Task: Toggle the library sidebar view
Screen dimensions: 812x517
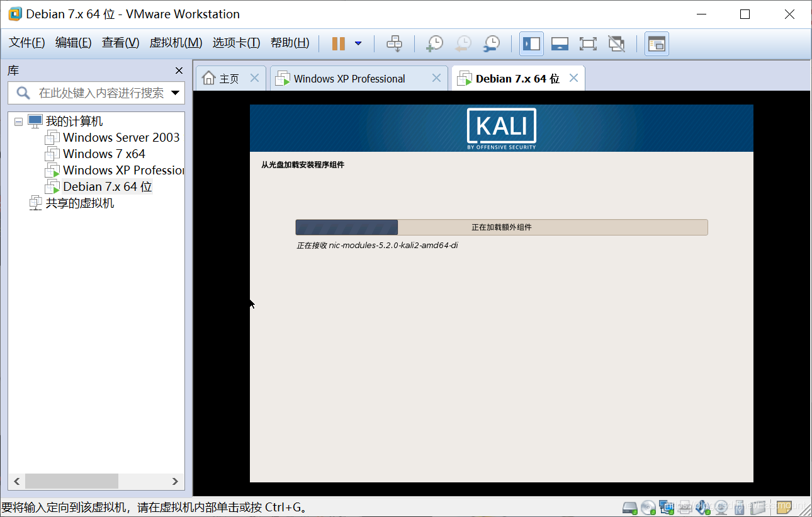Action: [531, 43]
